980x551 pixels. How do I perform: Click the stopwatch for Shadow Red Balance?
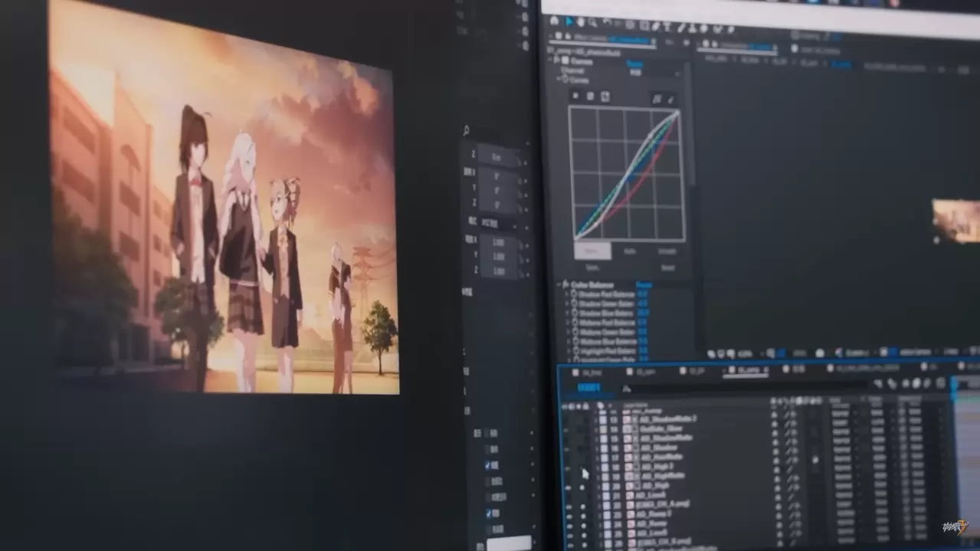pyautogui.click(x=574, y=294)
